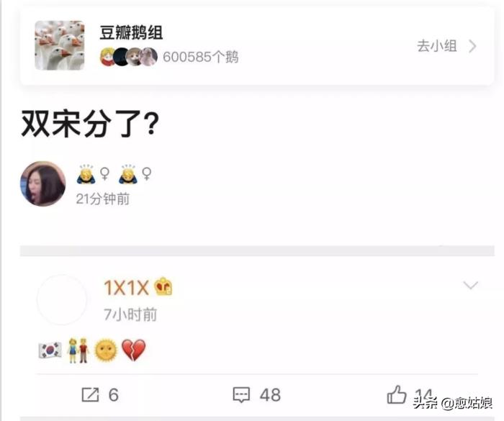Like the comment with thumbs-up icon
The height and width of the screenshot is (421, 504).
pos(397,394)
